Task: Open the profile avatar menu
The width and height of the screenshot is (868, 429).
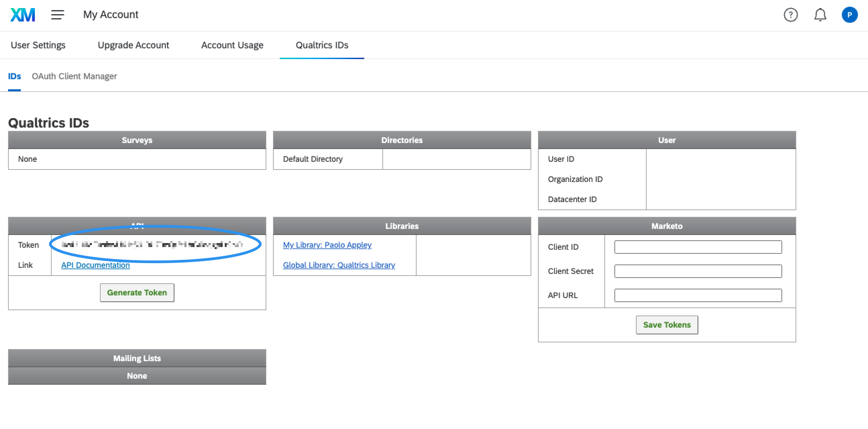Action: pyautogui.click(x=850, y=15)
